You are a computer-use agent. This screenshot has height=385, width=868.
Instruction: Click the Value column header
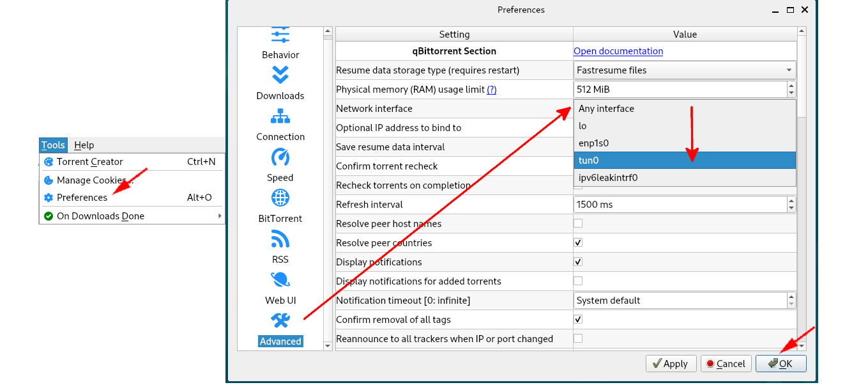pyautogui.click(x=685, y=35)
